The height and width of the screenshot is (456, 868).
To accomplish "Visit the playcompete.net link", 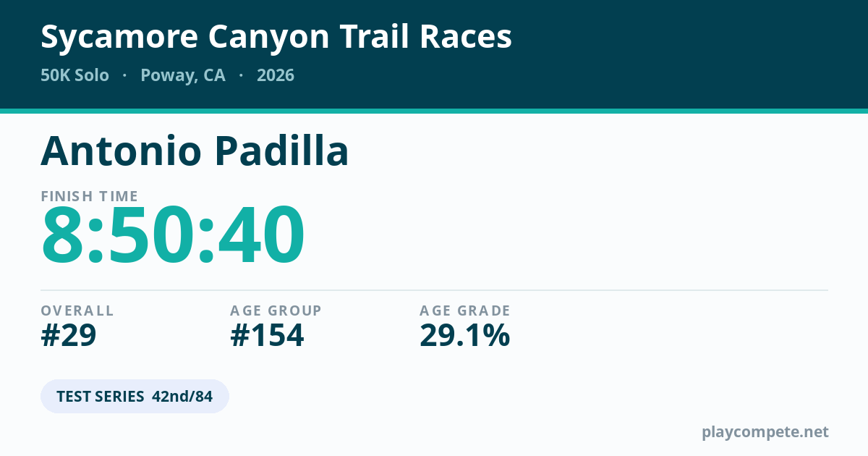I will [x=765, y=432].
